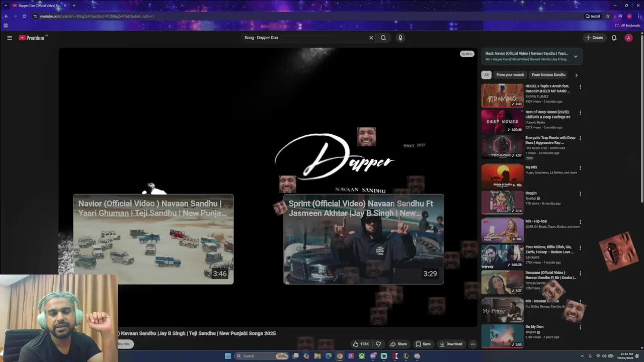
Task: Open options for Beggin video
Action: tap(580, 194)
